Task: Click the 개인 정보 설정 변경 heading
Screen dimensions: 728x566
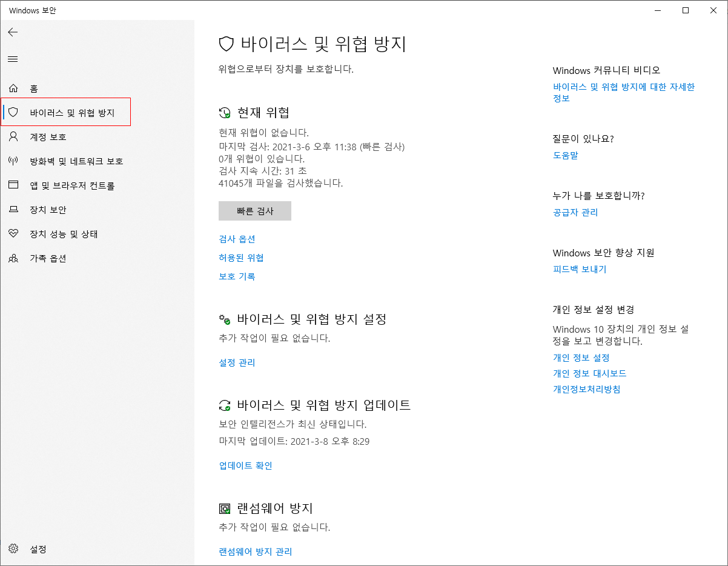Action: (594, 310)
